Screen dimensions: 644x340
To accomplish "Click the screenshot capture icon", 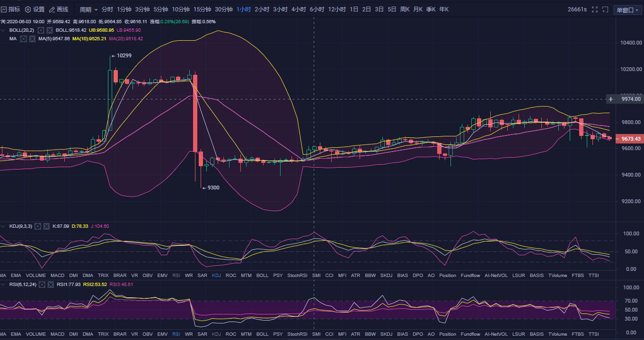I will coord(605,9).
